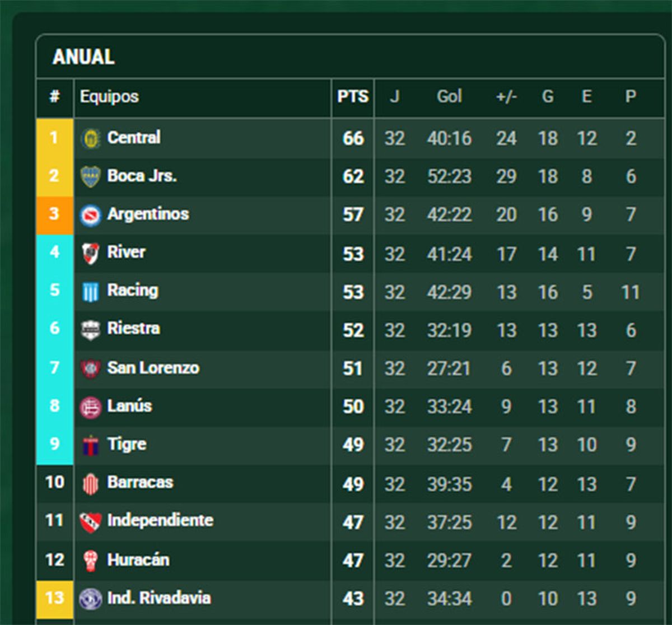Click the Huracán club crest icon
Screen dimensions: 672x625
pos(90,560)
